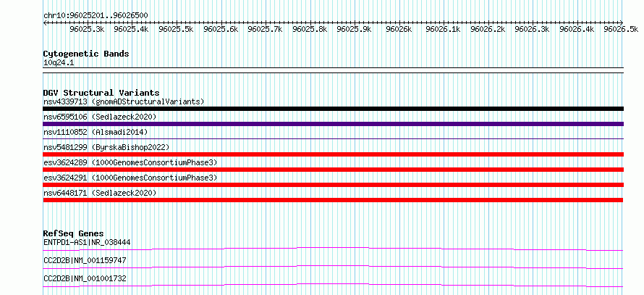Image resolution: width=644 pixels, height=295 pixels.
Task: Click the 96025.4k ruler tick label
Action: coord(132,29)
